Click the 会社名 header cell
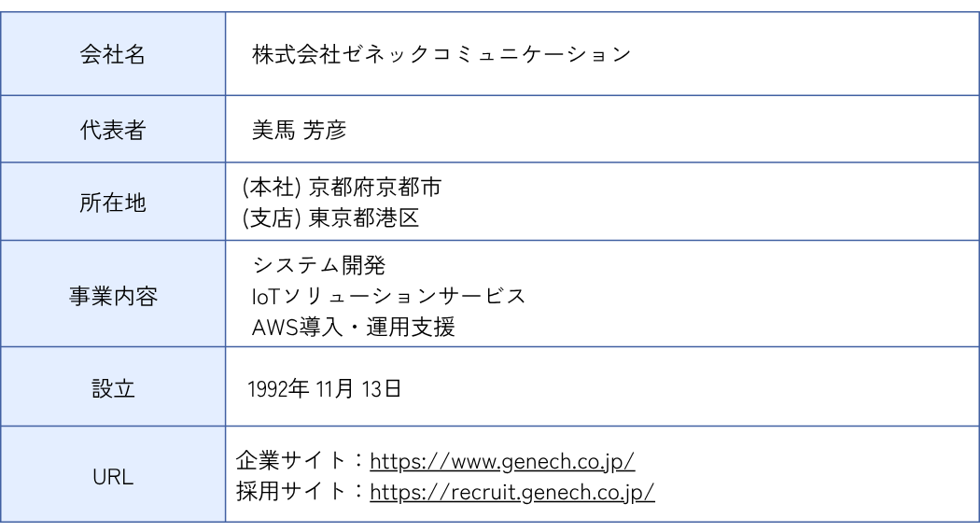This screenshot has height=532, width=980. point(110,53)
